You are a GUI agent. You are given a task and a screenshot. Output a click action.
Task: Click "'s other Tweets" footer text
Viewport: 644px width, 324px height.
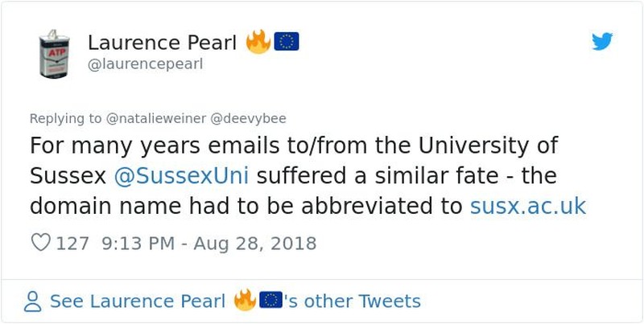tap(352, 301)
